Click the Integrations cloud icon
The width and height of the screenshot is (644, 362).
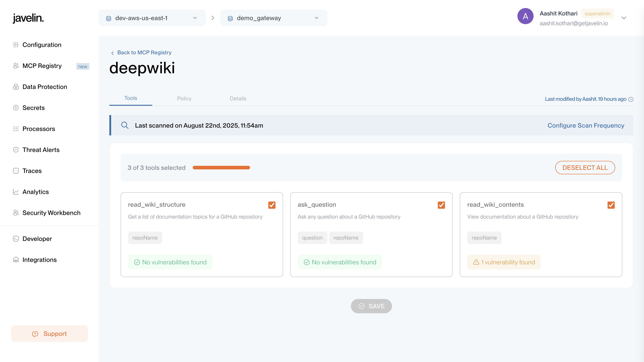(x=16, y=260)
